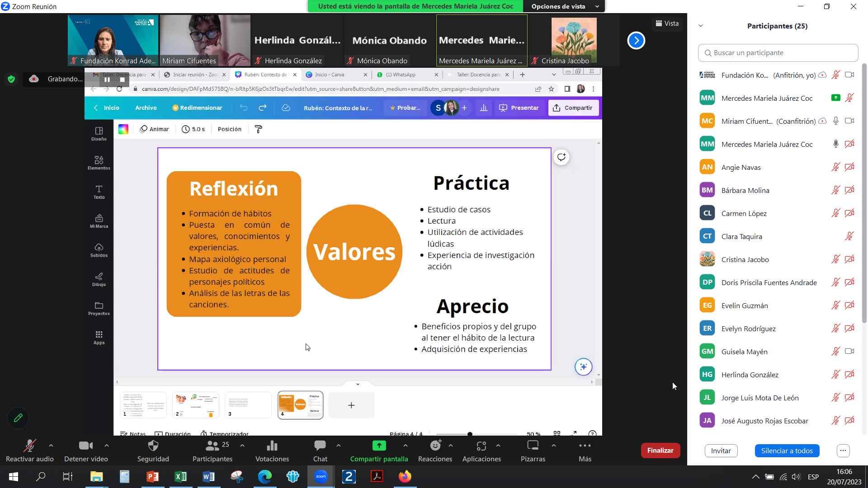Click the green annotation pencil icon
Viewport: 868px width, 488px height.
18,418
